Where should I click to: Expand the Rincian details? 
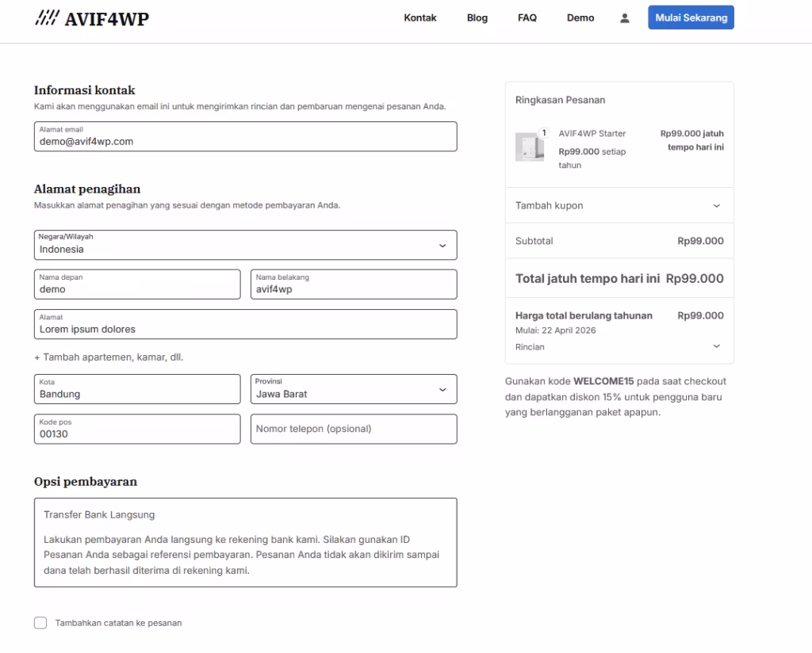tap(619, 346)
